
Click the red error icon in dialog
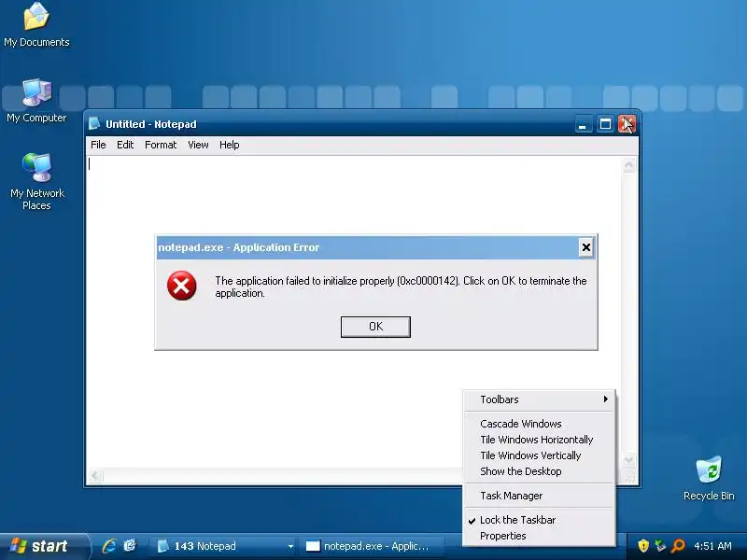[x=181, y=286]
